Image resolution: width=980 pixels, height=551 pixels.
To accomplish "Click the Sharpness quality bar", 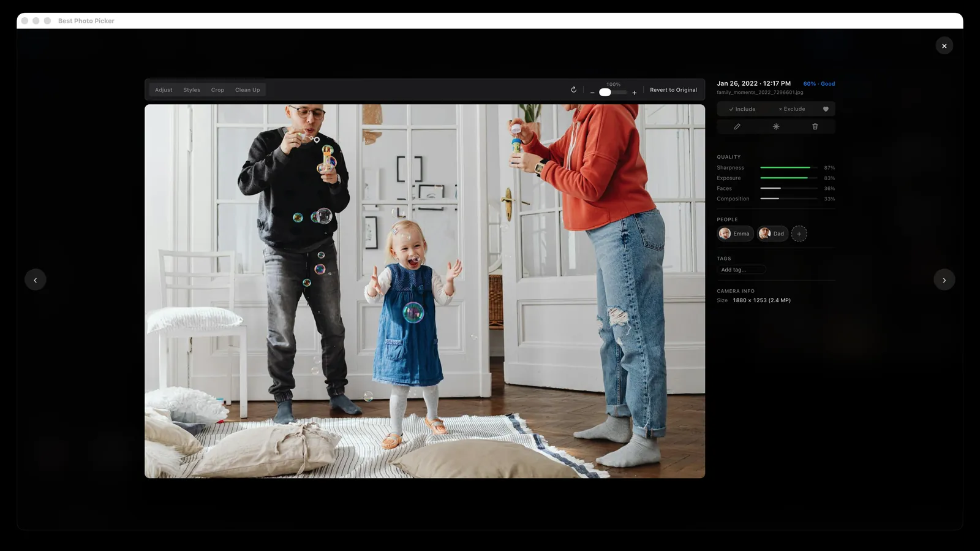I will 788,167.
